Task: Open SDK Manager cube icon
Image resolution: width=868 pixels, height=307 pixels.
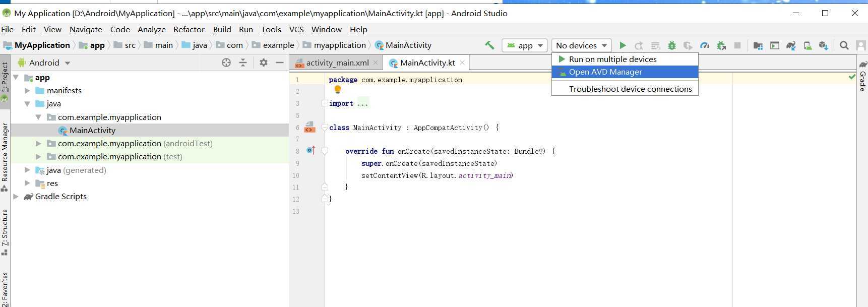Action: [x=824, y=45]
